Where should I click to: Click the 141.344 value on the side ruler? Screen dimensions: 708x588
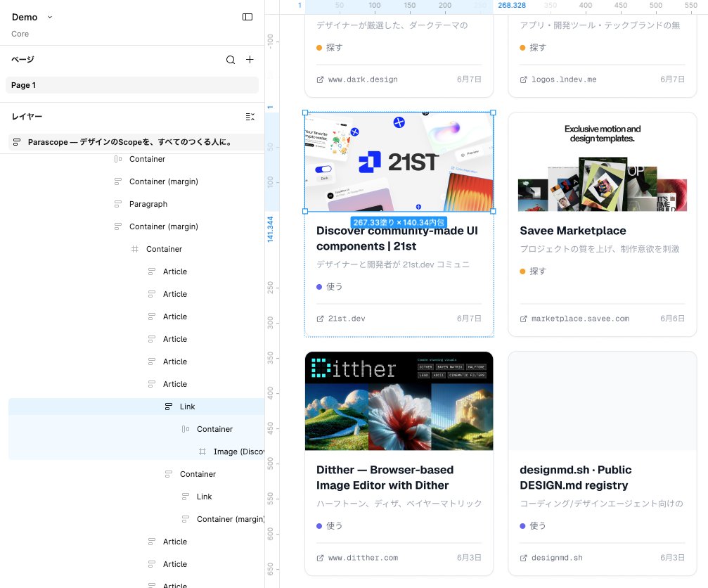coord(270,229)
